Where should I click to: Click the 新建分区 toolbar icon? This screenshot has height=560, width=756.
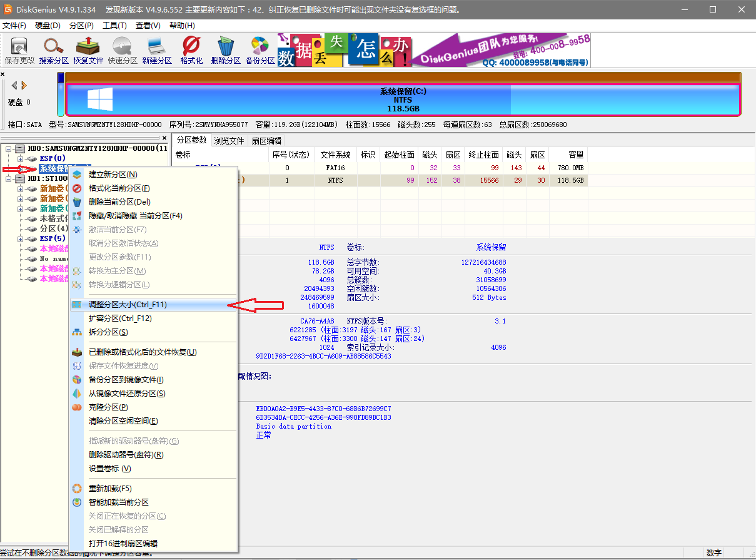(157, 50)
